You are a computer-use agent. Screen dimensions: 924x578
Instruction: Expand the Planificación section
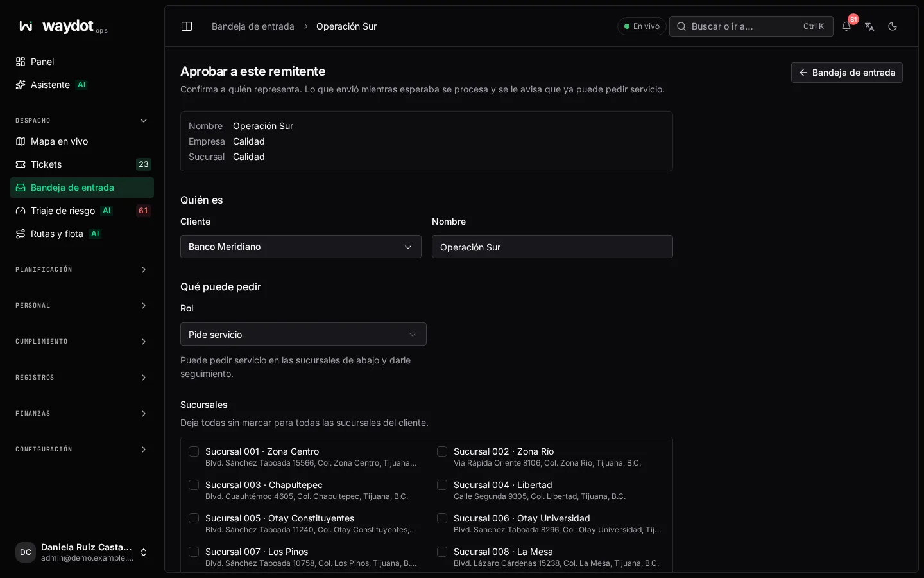pyautogui.click(x=82, y=270)
